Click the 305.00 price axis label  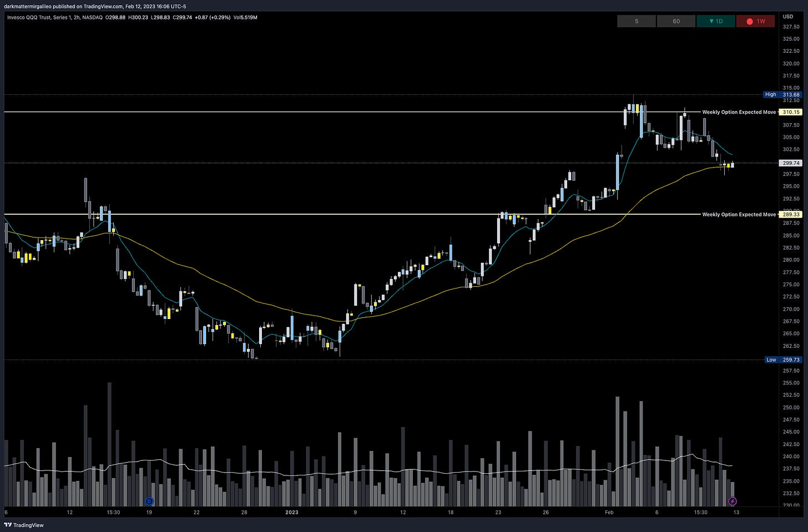coord(791,138)
